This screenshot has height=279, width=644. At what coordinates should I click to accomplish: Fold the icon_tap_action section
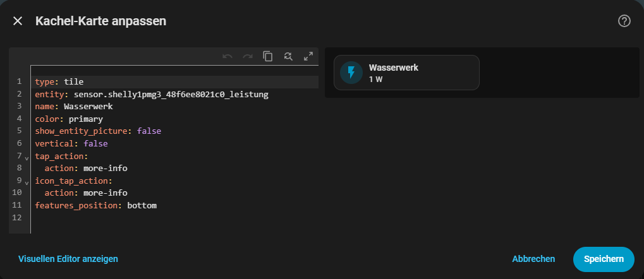(27, 182)
